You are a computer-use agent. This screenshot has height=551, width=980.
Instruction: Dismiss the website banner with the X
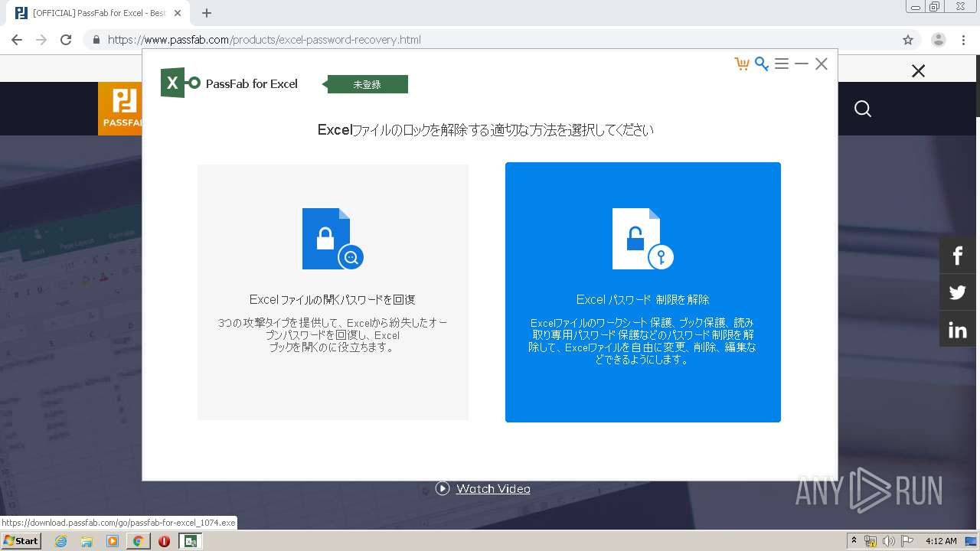point(919,71)
